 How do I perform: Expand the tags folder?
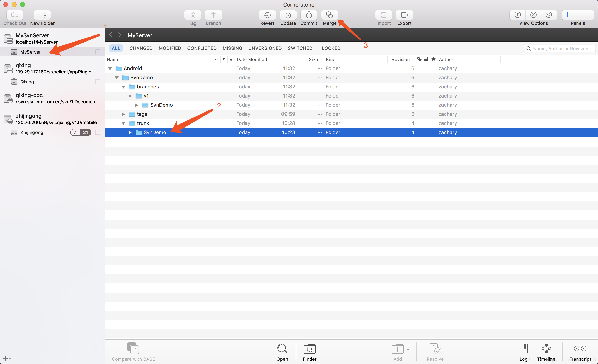(123, 114)
